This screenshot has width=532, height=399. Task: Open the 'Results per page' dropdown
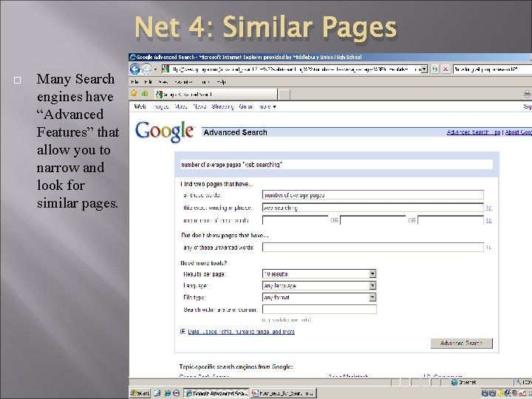click(x=319, y=274)
